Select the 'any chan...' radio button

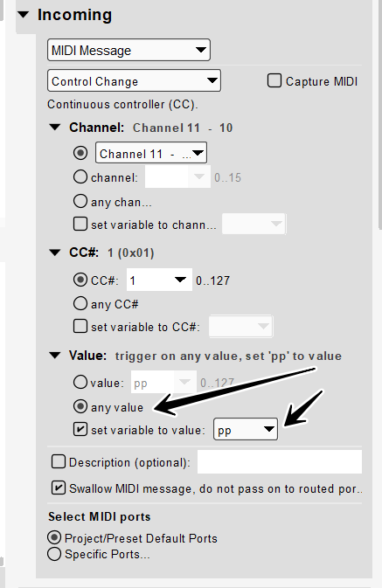click(x=80, y=201)
